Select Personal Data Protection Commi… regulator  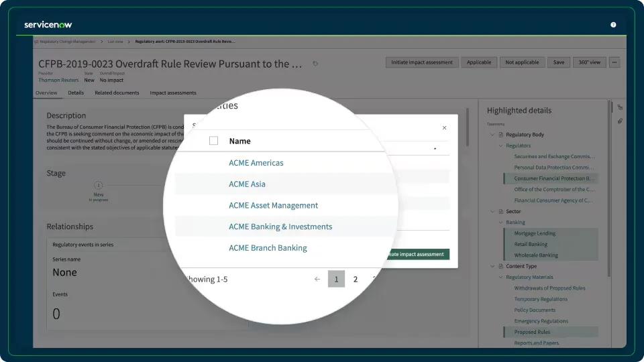[x=553, y=168]
